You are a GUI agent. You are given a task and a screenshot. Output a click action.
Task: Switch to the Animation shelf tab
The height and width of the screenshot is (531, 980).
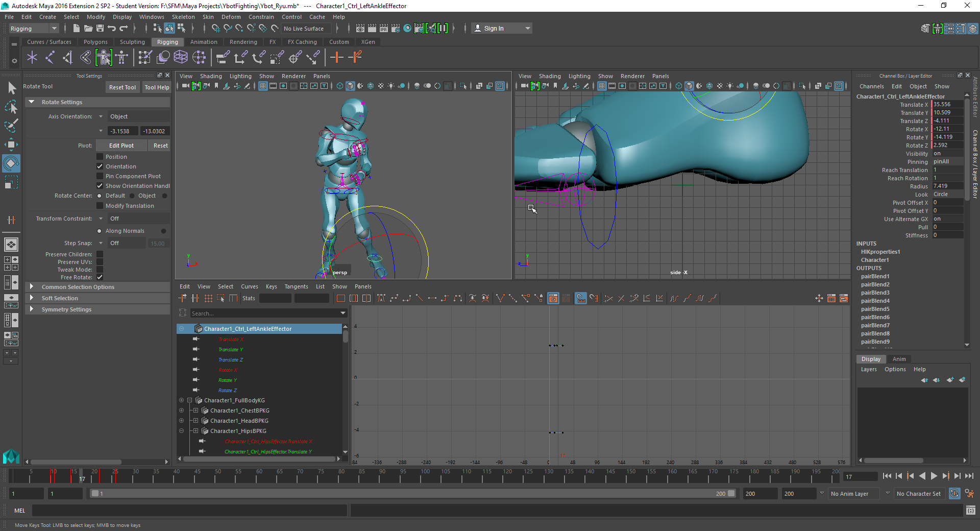(204, 42)
